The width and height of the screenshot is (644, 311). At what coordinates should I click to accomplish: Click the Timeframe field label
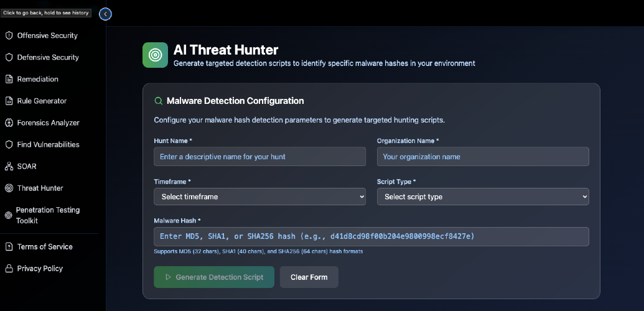(172, 181)
